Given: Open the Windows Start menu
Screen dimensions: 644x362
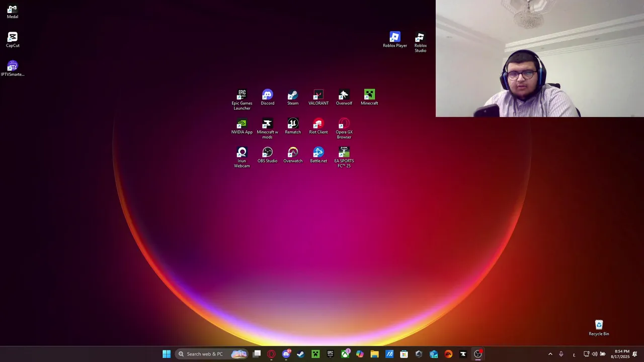Looking at the screenshot, I should coord(167,354).
